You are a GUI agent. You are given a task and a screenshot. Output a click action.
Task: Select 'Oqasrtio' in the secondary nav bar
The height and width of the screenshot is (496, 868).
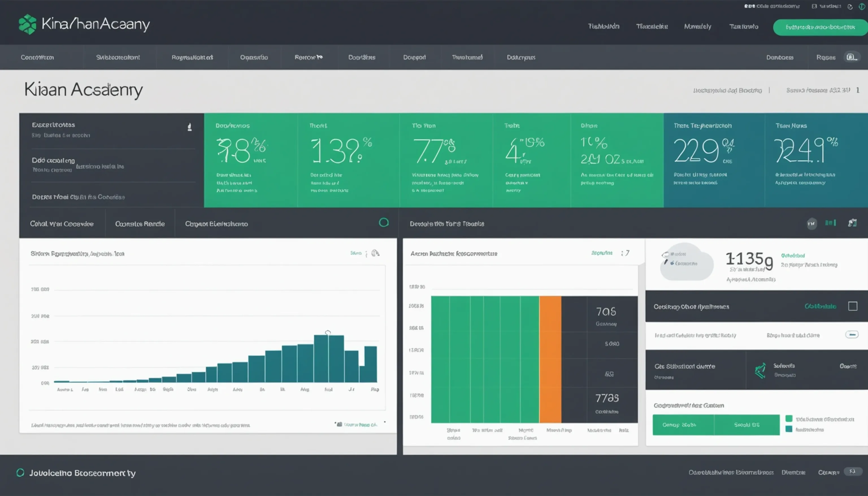254,57
